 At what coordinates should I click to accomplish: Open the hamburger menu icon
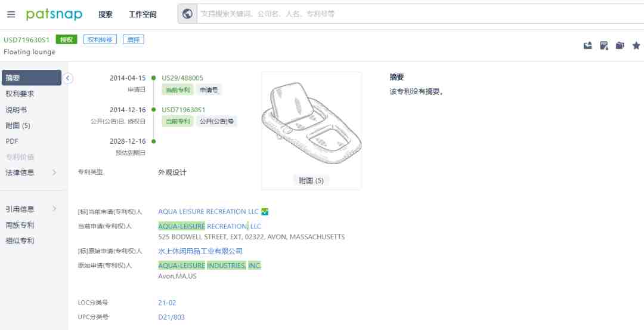click(x=11, y=14)
